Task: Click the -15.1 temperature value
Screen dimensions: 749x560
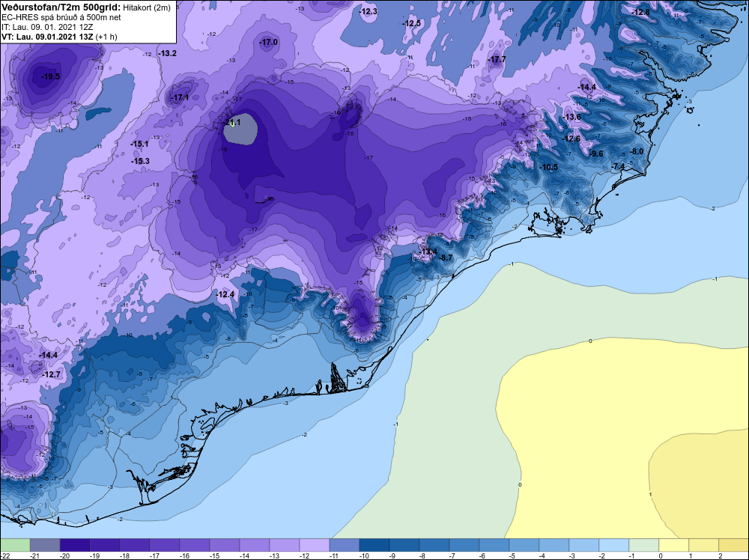Action: 140,144
